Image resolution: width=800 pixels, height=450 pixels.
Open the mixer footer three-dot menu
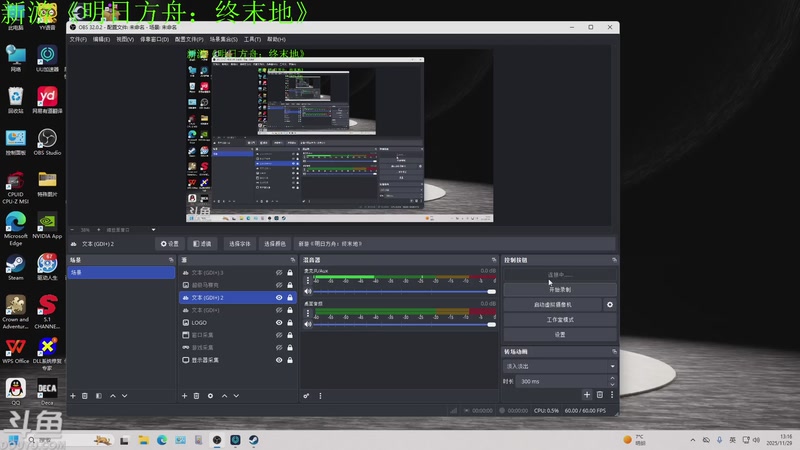point(320,396)
